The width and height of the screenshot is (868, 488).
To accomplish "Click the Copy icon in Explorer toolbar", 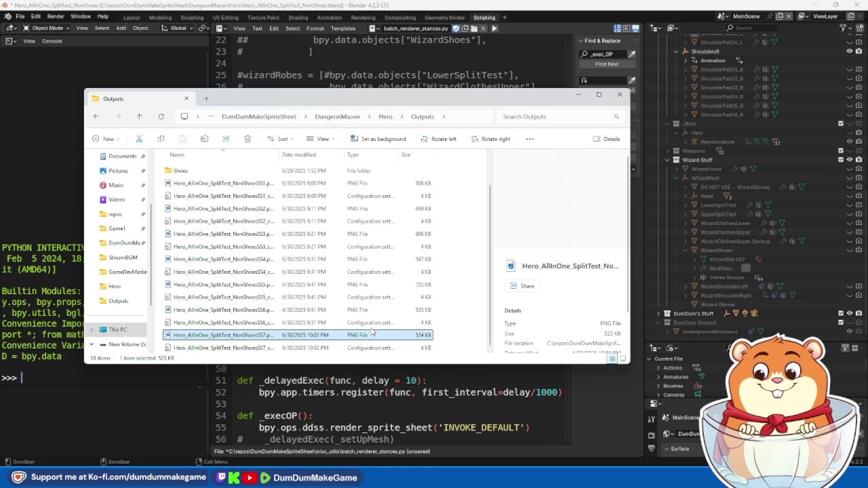I will [161, 139].
